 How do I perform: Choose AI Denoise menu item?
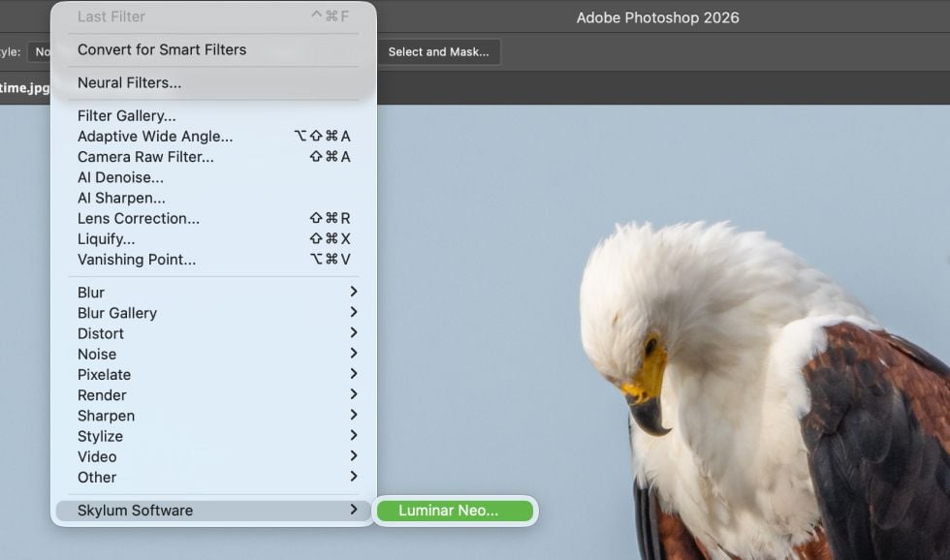point(213,177)
